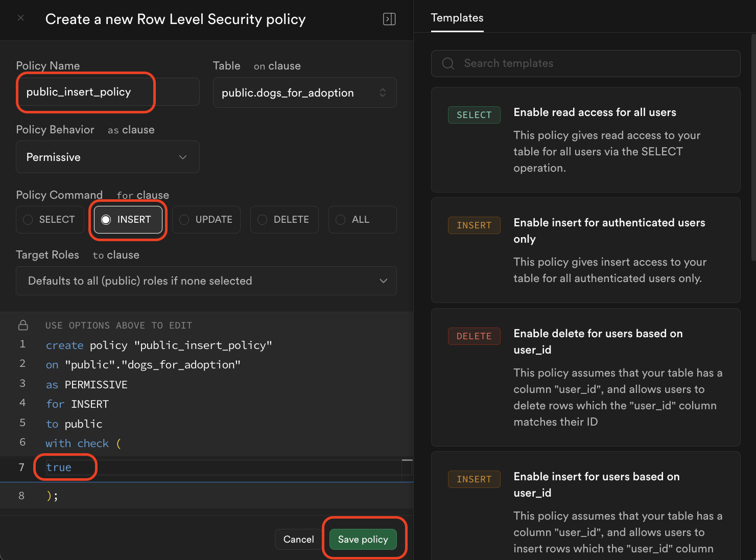Select the DELETE template badge
756x560 pixels.
[x=474, y=336]
